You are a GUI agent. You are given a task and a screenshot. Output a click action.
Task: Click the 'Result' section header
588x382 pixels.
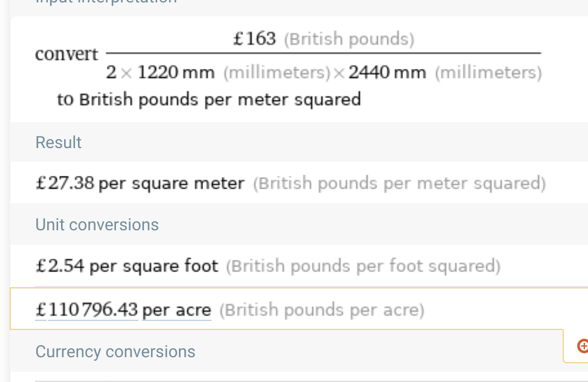59,143
